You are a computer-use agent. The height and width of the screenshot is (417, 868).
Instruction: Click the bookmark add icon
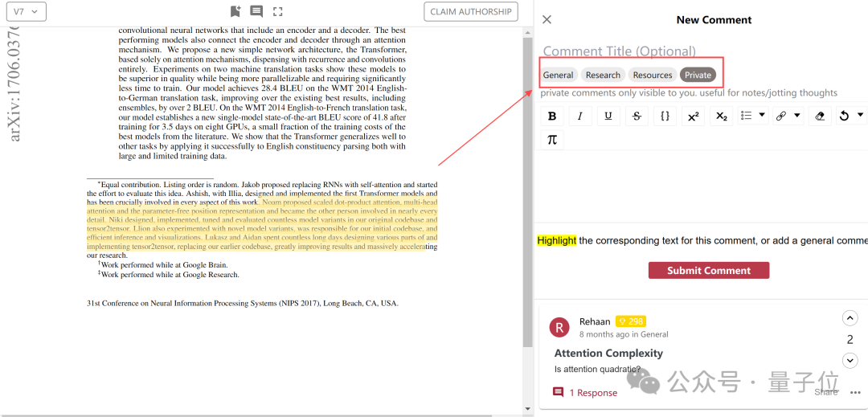pos(235,11)
